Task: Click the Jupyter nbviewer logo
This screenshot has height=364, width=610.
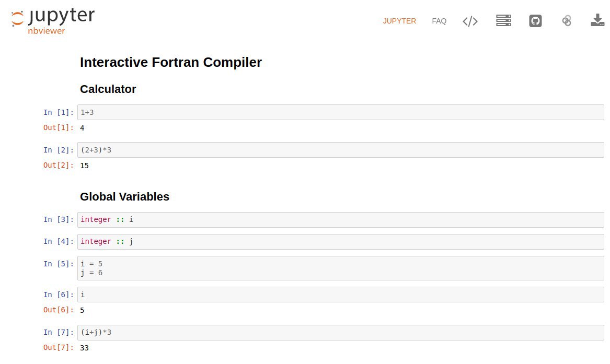Action: point(53,21)
